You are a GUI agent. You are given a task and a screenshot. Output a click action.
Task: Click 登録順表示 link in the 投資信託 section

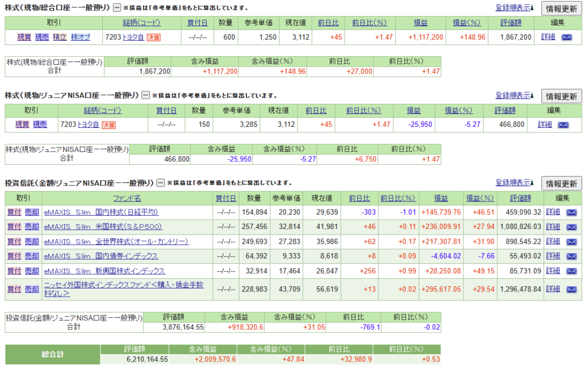(514, 183)
